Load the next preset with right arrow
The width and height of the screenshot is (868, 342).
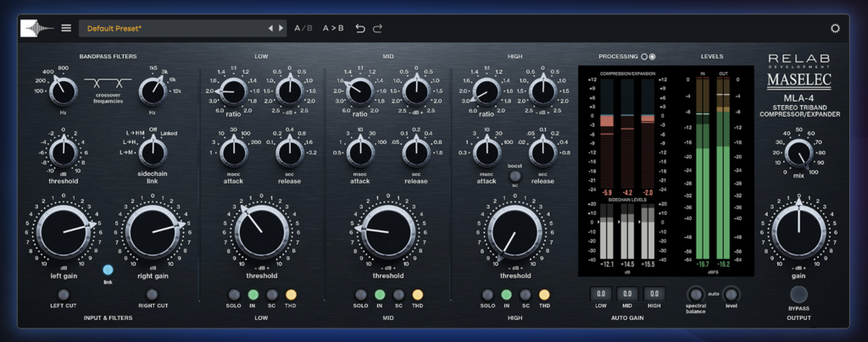[x=281, y=28]
